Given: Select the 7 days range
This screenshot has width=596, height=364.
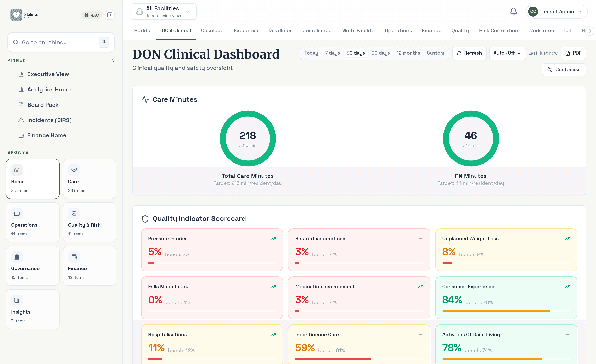Looking at the screenshot, I should (332, 53).
